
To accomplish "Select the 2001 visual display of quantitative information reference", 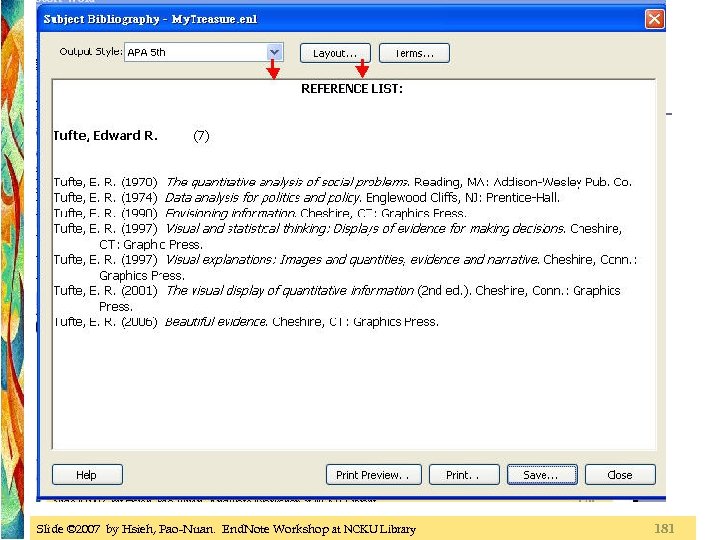I will coord(337,298).
